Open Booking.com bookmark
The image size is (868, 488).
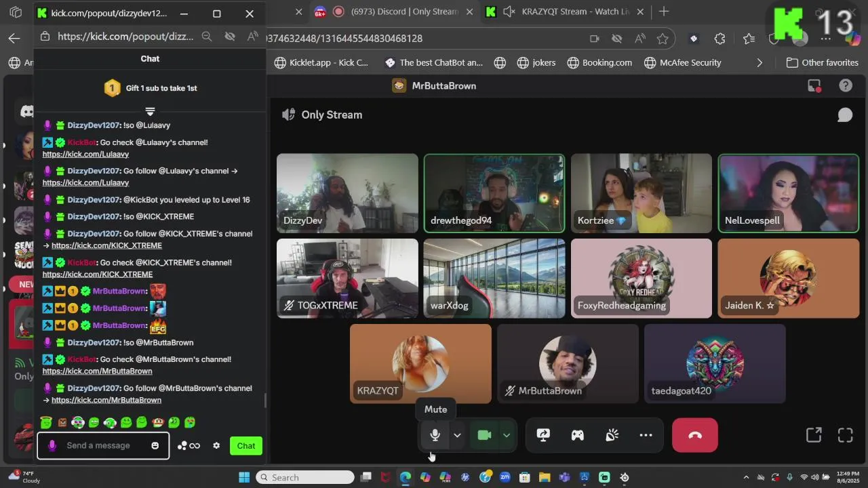point(599,62)
